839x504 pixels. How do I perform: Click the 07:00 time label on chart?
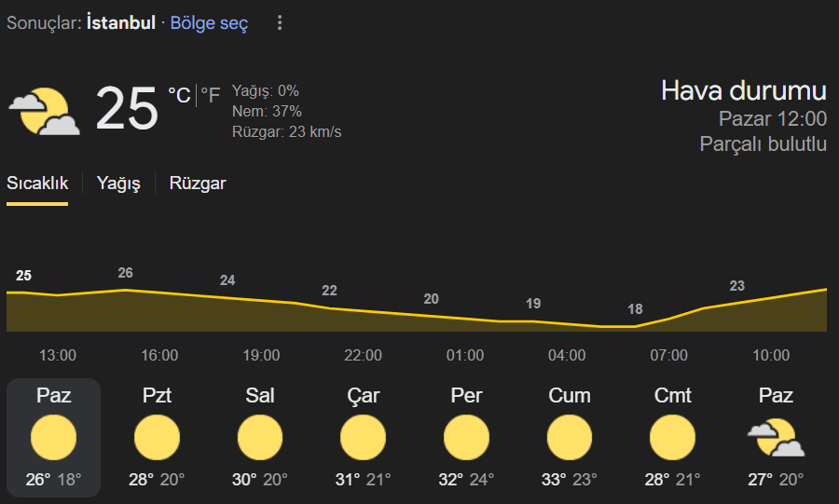tap(668, 356)
